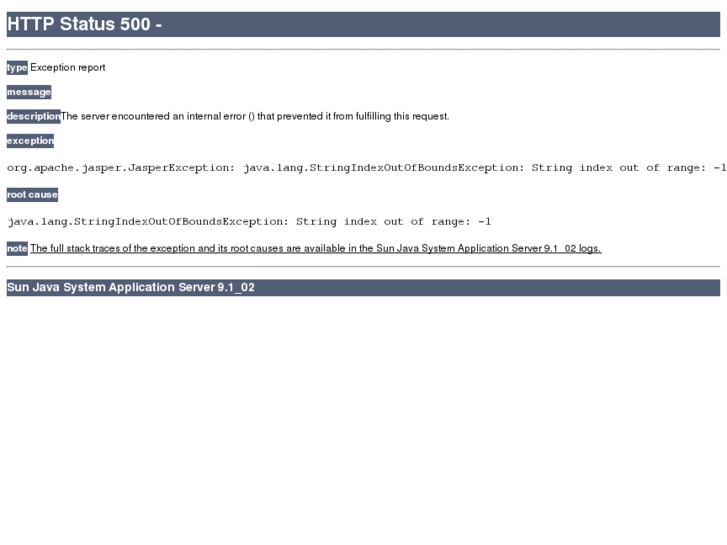Click the underlined 'full stack traces' note text
The height and width of the screenshot is (545, 727).
point(316,249)
